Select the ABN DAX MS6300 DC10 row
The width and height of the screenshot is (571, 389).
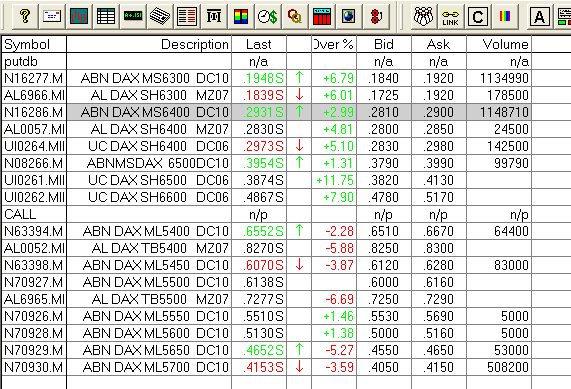pos(267,78)
